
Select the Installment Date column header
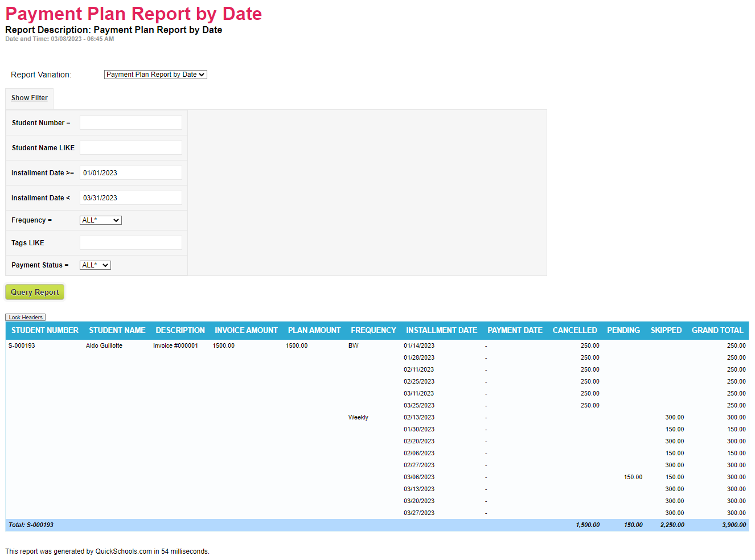click(x=441, y=331)
